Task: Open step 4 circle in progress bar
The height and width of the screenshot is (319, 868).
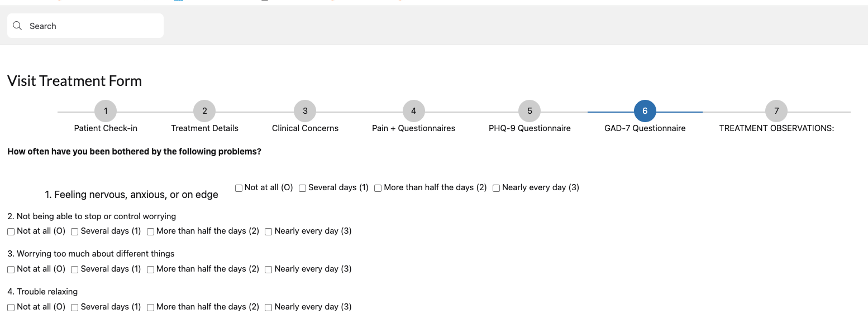Action: tap(413, 111)
